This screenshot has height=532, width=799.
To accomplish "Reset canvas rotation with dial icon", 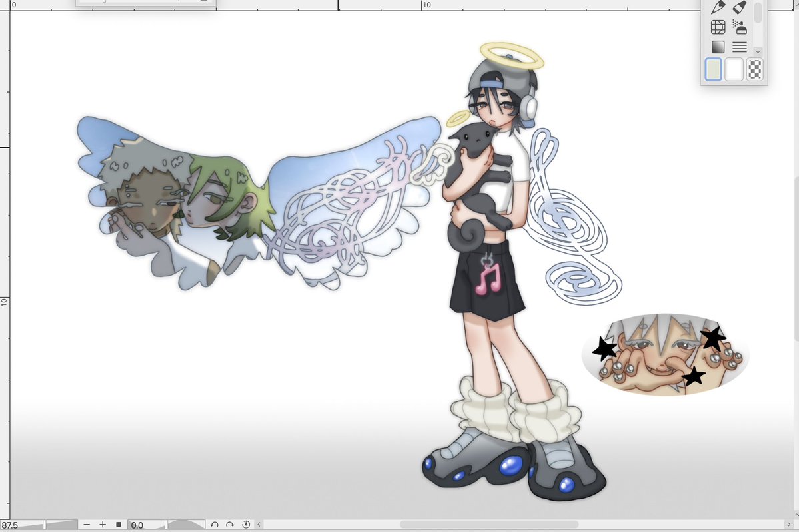I will coord(246,525).
